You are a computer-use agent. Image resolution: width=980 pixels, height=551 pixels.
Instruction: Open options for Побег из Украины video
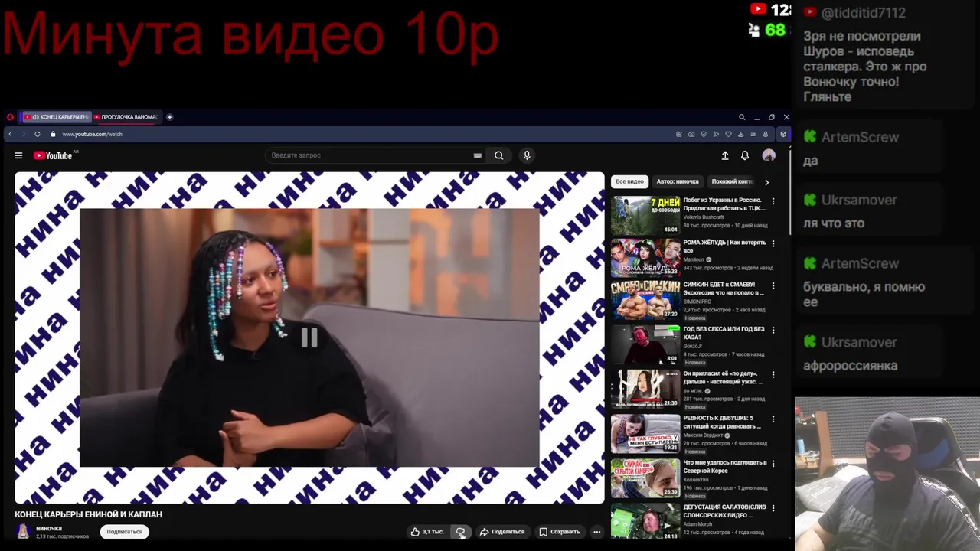773,201
